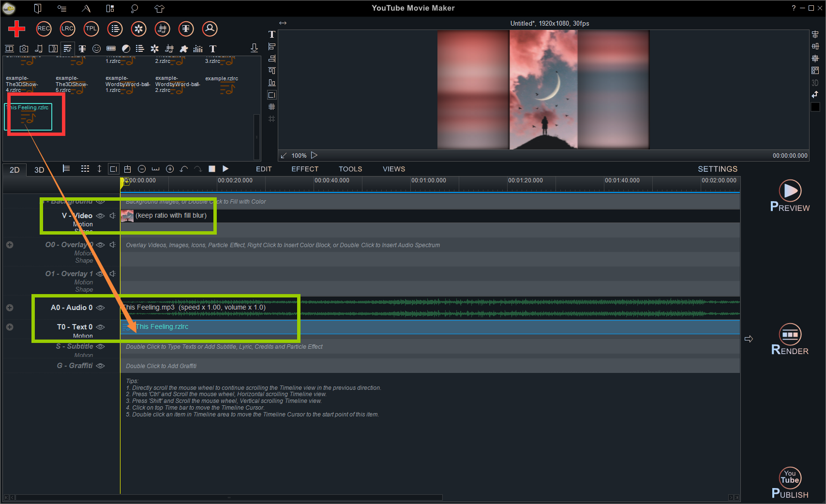Click the circled user profile button
The width and height of the screenshot is (826, 504).
(x=210, y=29)
